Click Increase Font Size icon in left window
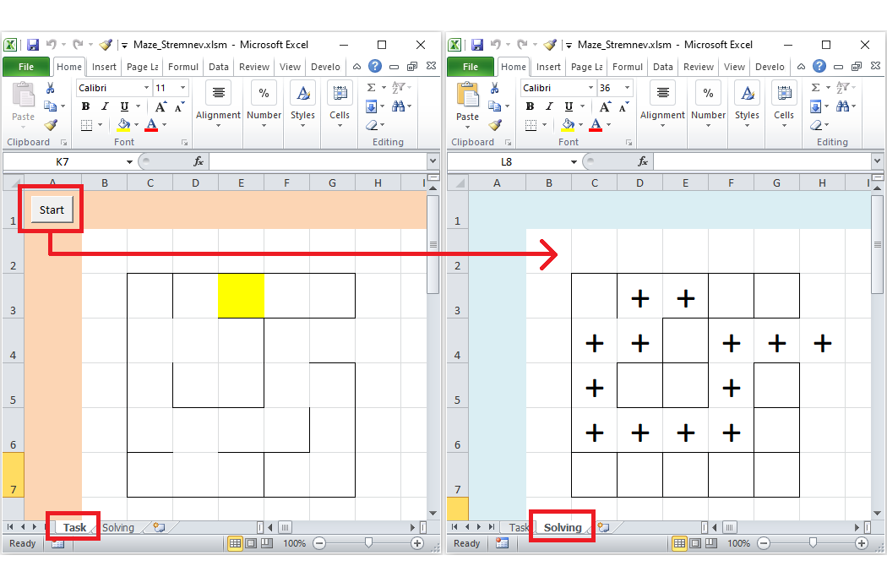The image size is (887, 588). click(161, 106)
